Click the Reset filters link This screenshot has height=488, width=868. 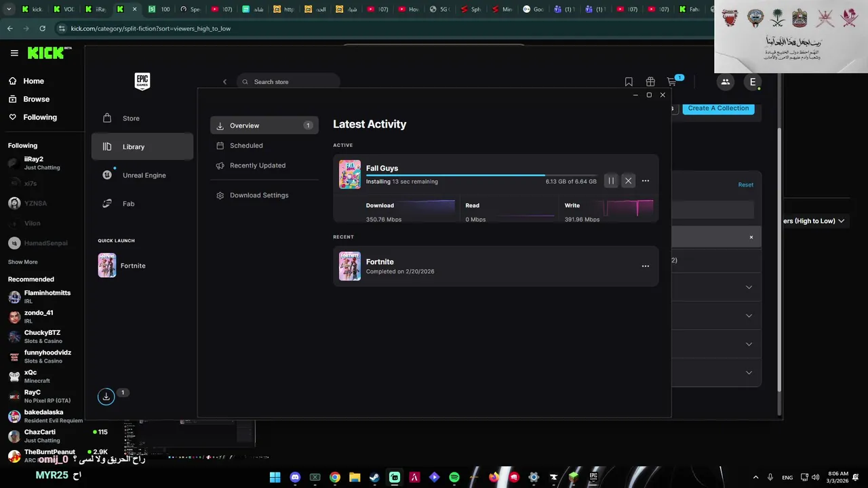(745, 184)
